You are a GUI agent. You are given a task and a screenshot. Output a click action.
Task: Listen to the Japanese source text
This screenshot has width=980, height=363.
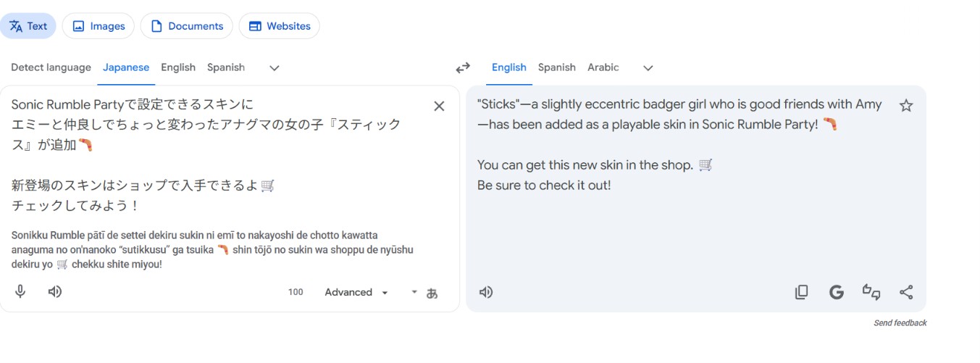tap(55, 292)
